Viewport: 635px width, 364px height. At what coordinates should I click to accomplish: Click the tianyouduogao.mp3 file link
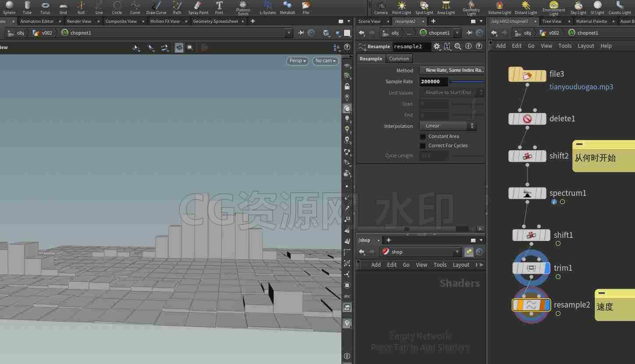pyautogui.click(x=581, y=87)
